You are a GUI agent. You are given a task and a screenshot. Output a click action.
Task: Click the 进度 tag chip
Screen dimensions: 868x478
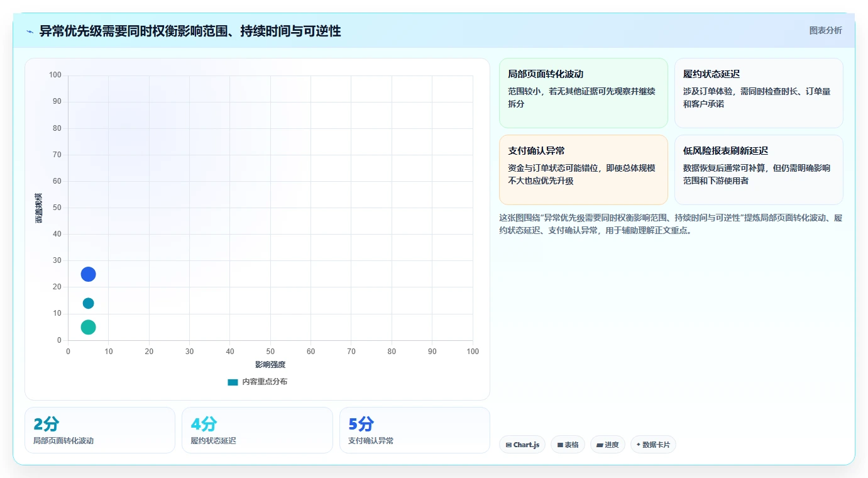click(x=608, y=445)
